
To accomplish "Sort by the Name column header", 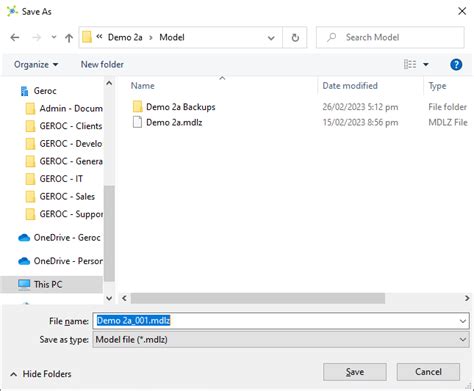I will pyautogui.click(x=142, y=86).
